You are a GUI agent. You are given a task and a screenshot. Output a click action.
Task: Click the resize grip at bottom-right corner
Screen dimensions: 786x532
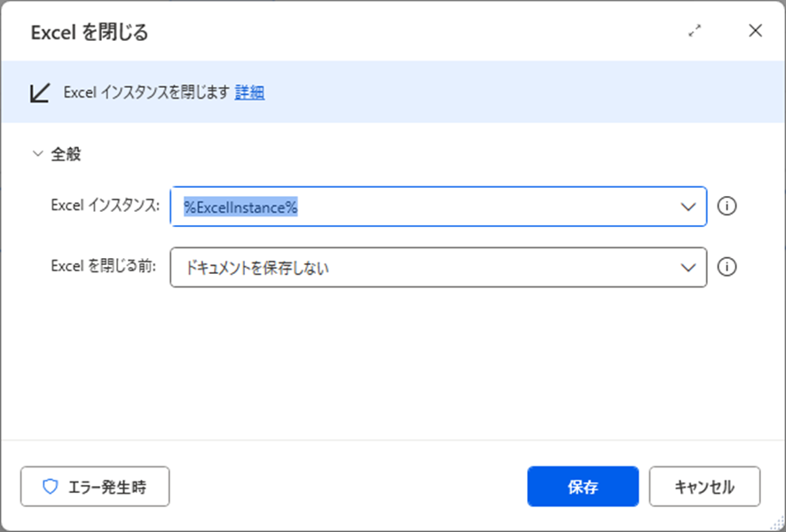pyautogui.click(x=778, y=525)
